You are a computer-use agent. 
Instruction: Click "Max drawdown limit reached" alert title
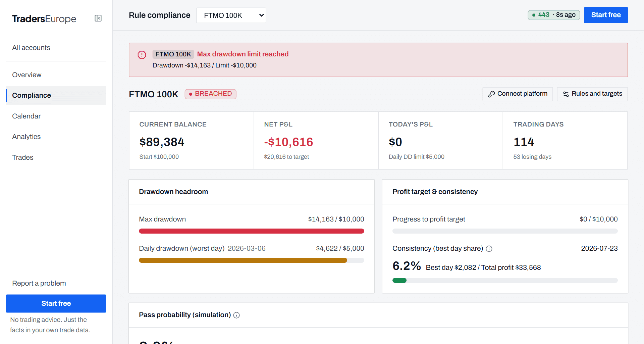pyautogui.click(x=243, y=54)
